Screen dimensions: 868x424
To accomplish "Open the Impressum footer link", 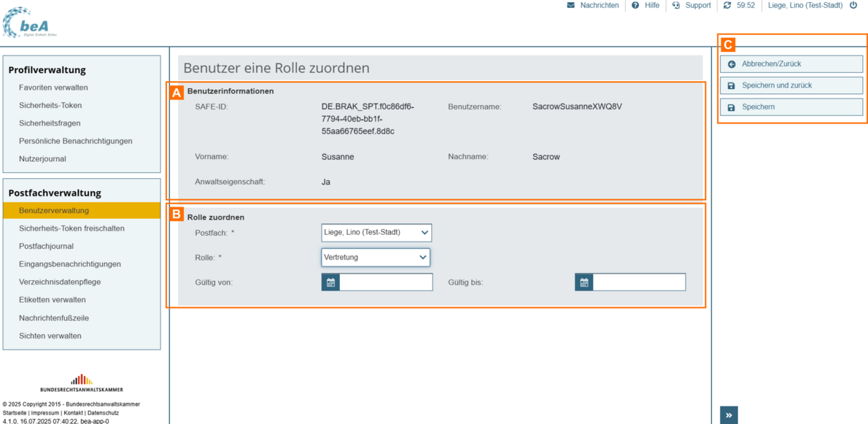I will [x=45, y=413].
